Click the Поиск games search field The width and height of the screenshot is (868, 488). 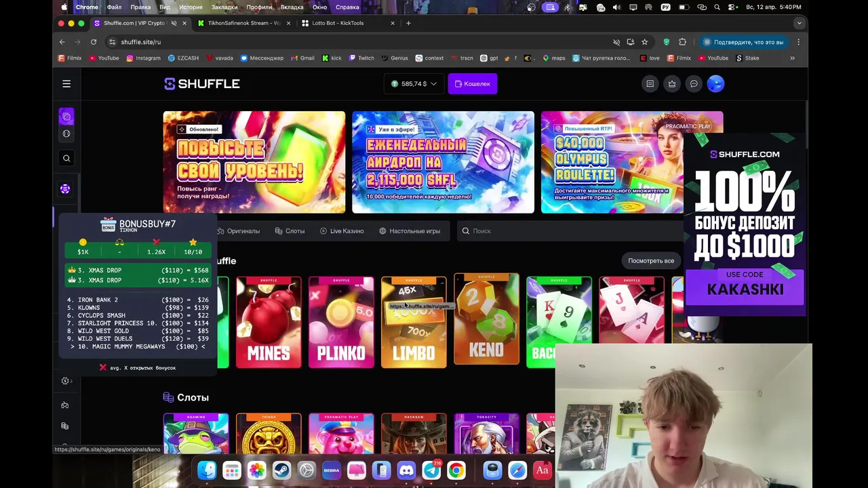coord(570,231)
